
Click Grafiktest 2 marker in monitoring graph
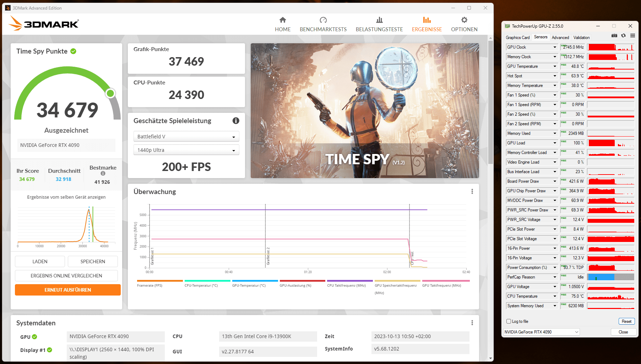[x=268, y=256]
